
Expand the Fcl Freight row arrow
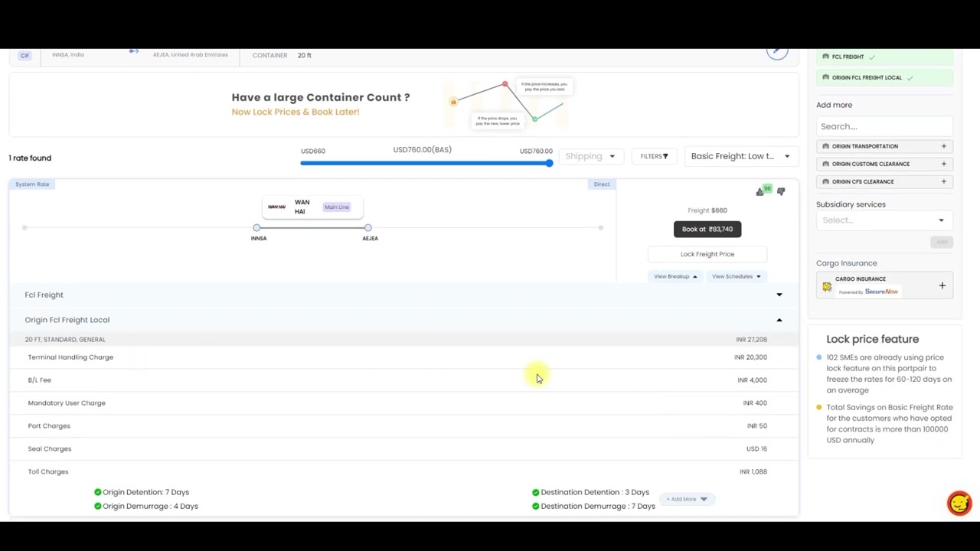pyautogui.click(x=779, y=295)
